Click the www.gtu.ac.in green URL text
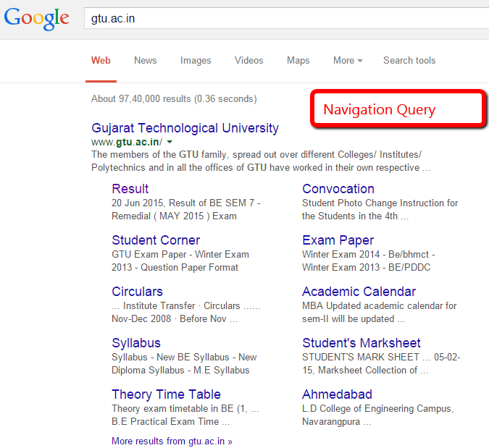Viewport: 489px width, 448px height. point(127,142)
